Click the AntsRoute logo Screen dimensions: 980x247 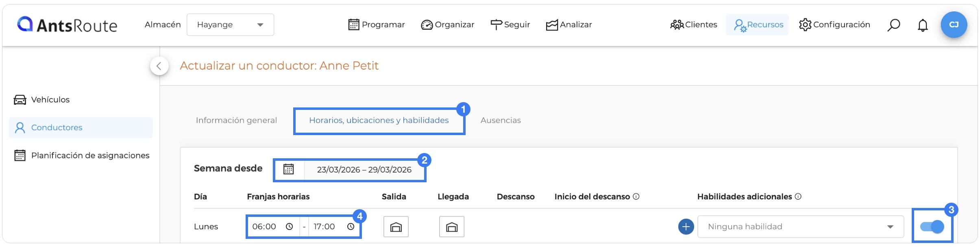point(67,25)
